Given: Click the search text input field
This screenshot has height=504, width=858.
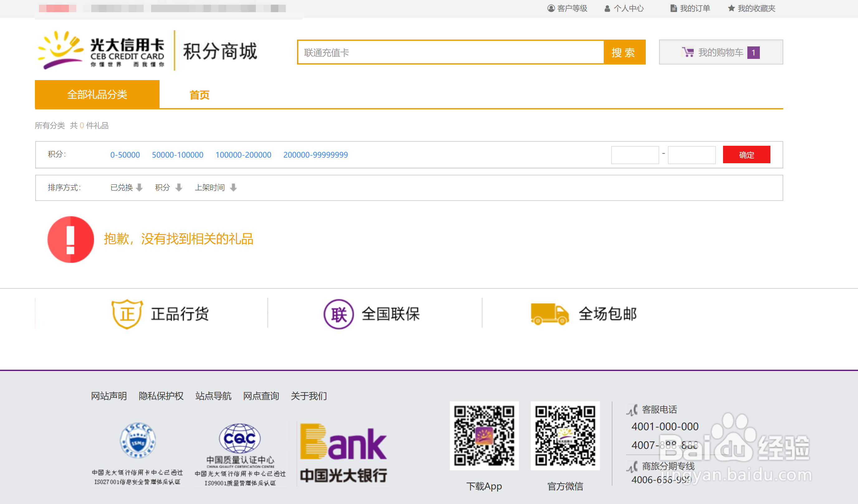Looking at the screenshot, I should click(450, 52).
